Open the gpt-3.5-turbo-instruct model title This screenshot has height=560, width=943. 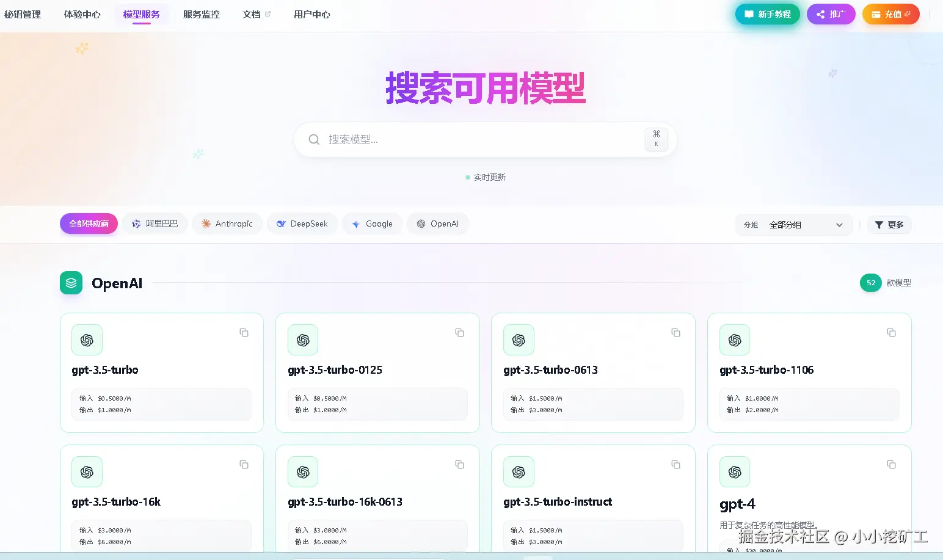pos(558,502)
